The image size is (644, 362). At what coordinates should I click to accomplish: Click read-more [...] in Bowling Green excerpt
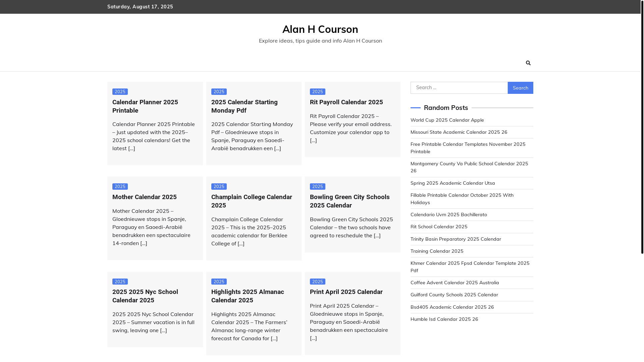click(x=377, y=235)
